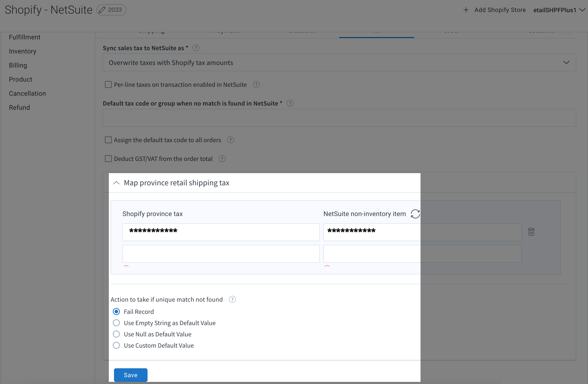
Task: Click the empty second NetSuite item field
Action: (x=422, y=254)
